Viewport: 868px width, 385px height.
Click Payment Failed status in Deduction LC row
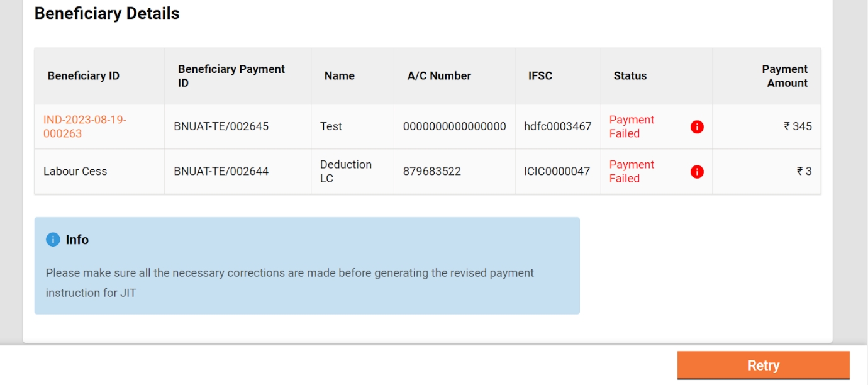(x=632, y=171)
